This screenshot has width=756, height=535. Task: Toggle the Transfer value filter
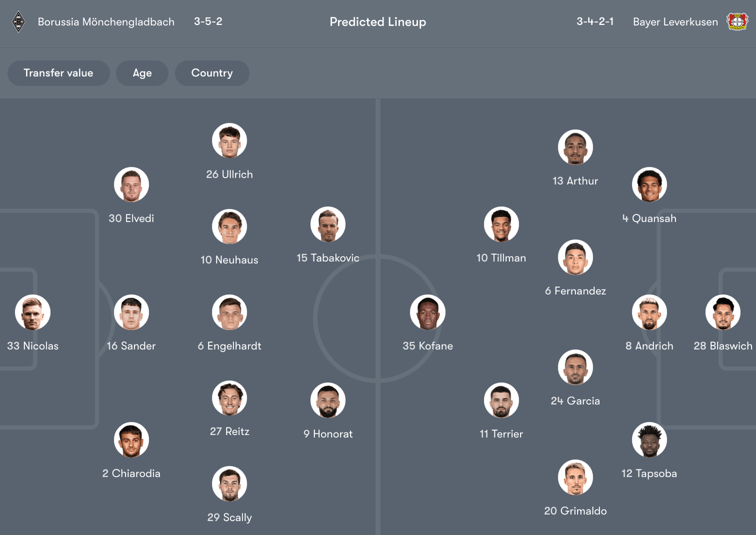[x=58, y=73]
